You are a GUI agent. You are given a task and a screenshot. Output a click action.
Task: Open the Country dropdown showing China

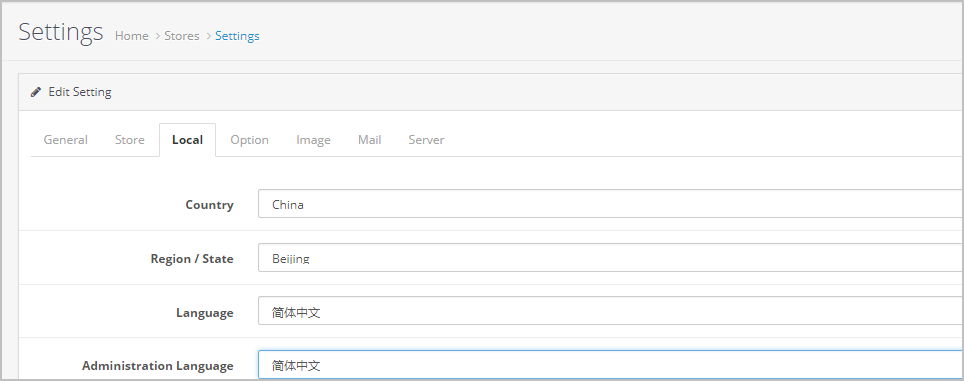(x=610, y=204)
